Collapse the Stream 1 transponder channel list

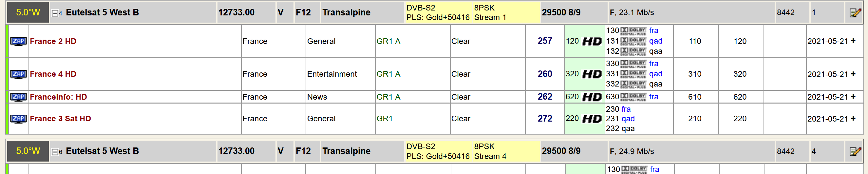(x=55, y=13)
